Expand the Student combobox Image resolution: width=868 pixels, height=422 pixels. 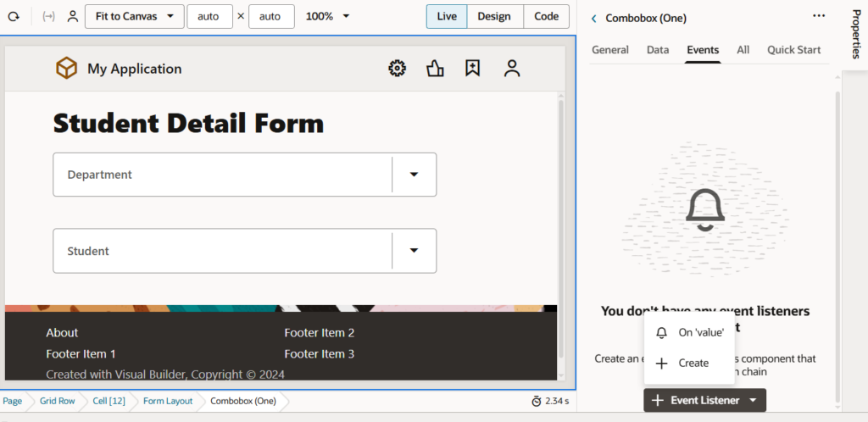point(414,251)
